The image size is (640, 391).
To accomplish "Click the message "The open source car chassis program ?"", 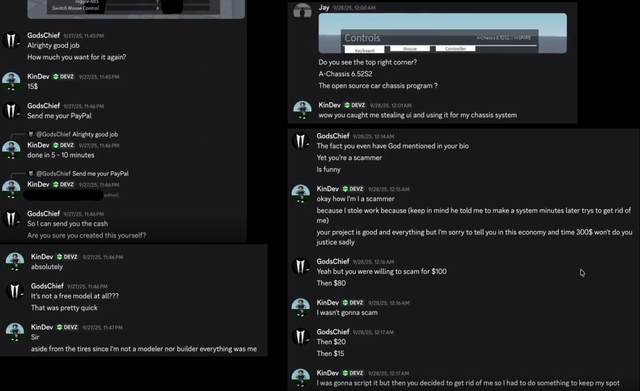I will [x=378, y=86].
